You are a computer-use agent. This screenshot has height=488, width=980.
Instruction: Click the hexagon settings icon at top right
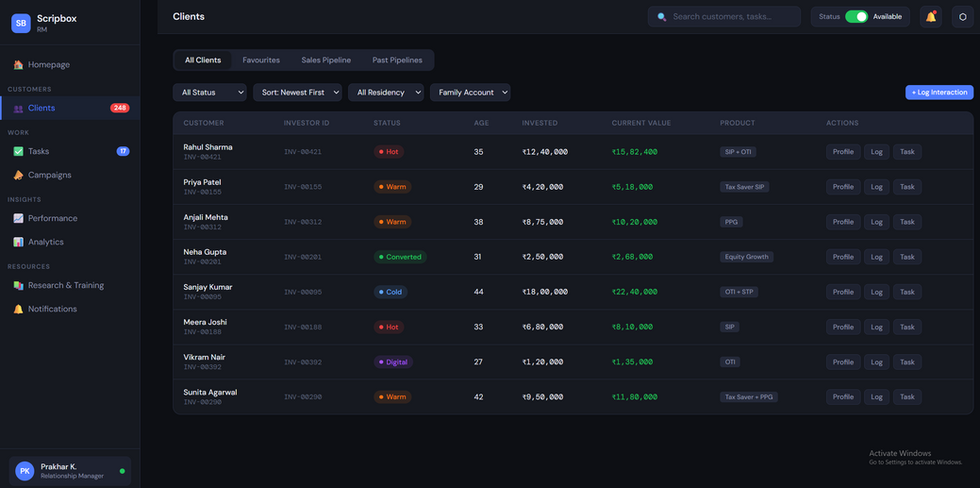pyautogui.click(x=962, y=17)
